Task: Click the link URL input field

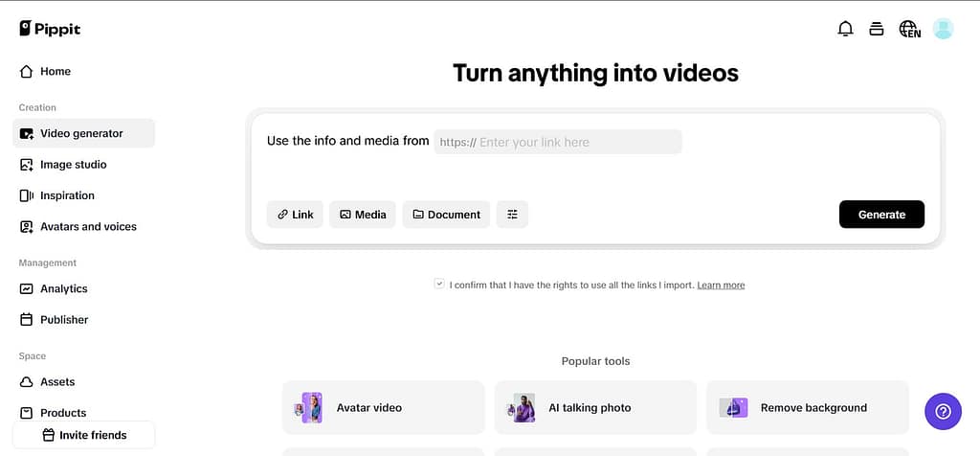Action: coord(574,142)
